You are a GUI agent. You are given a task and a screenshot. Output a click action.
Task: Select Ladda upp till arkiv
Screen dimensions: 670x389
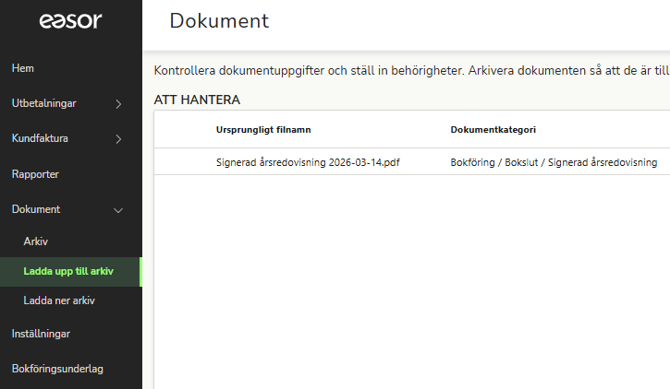click(x=68, y=271)
